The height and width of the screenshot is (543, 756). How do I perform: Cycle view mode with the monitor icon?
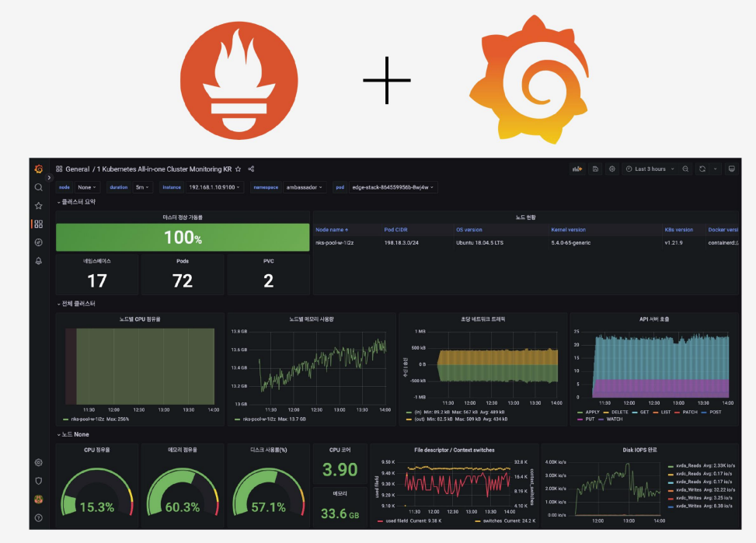coord(732,169)
